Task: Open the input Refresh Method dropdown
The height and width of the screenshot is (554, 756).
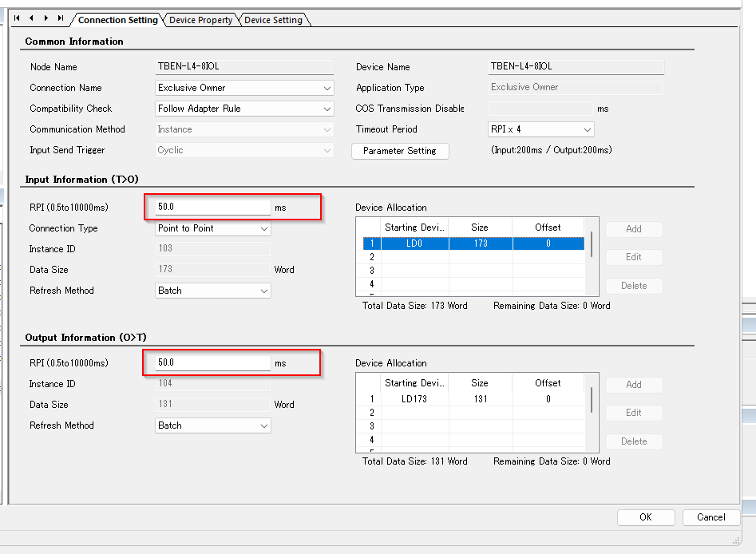Action: [x=212, y=291]
